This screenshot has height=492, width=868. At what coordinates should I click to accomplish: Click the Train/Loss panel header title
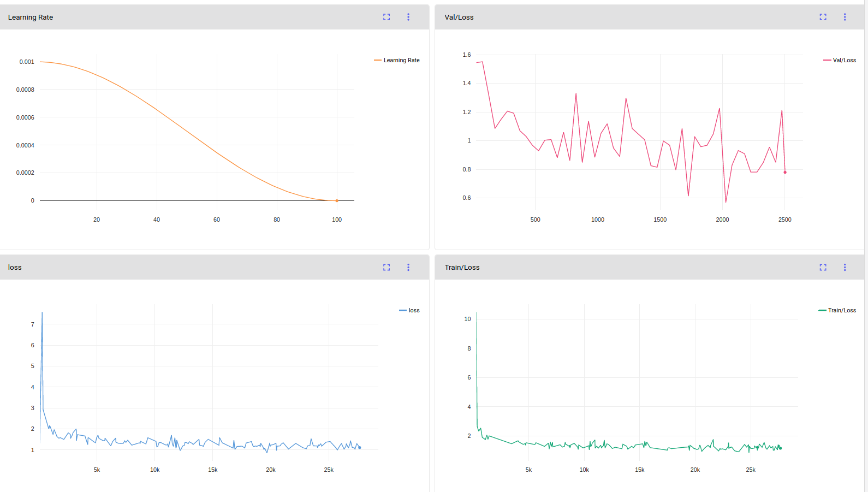462,267
